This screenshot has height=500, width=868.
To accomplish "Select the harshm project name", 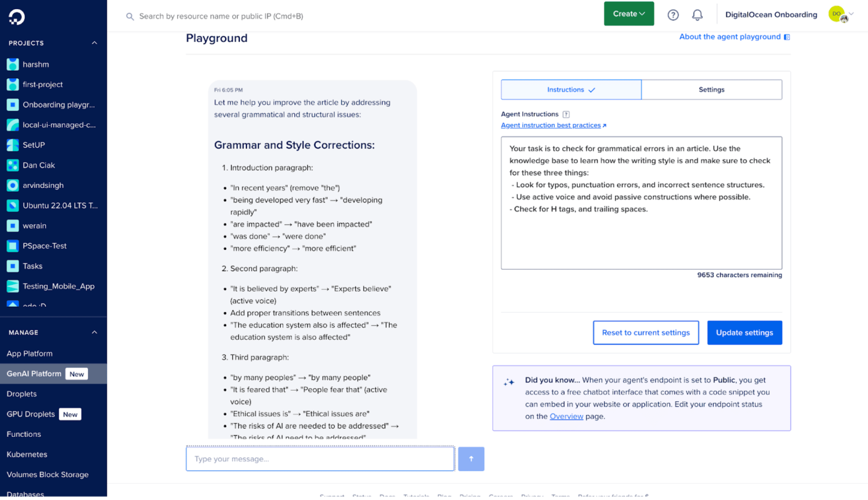I will 36,64.
